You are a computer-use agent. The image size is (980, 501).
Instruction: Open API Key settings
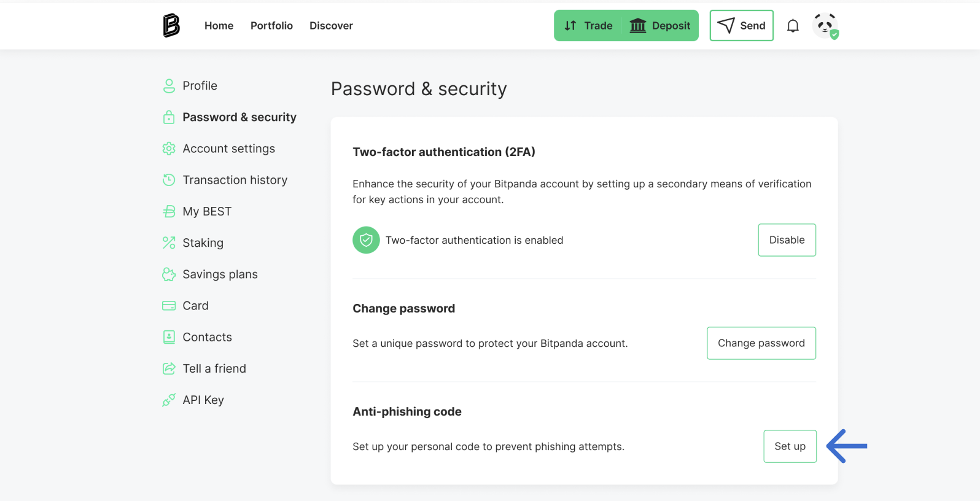pos(203,400)
